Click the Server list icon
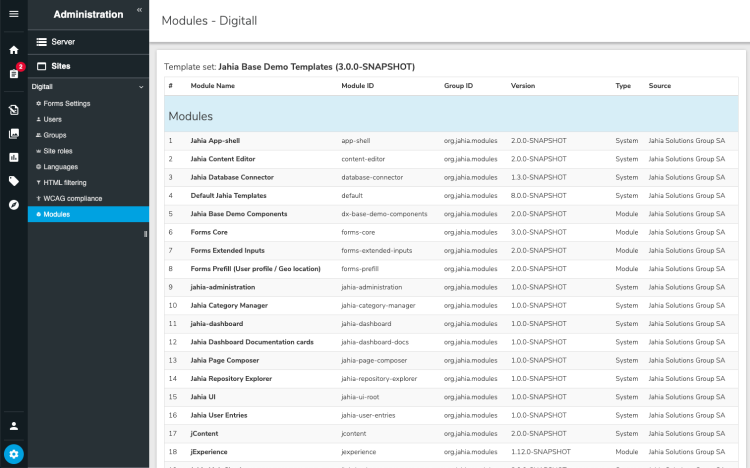This screenshot has width=750, height=468. point(42,42)
